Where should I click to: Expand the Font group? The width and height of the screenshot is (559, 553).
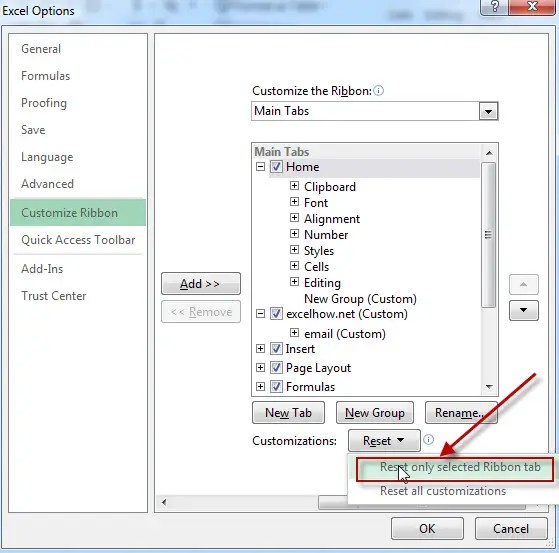pyautogui.click(x=294, y=202)
